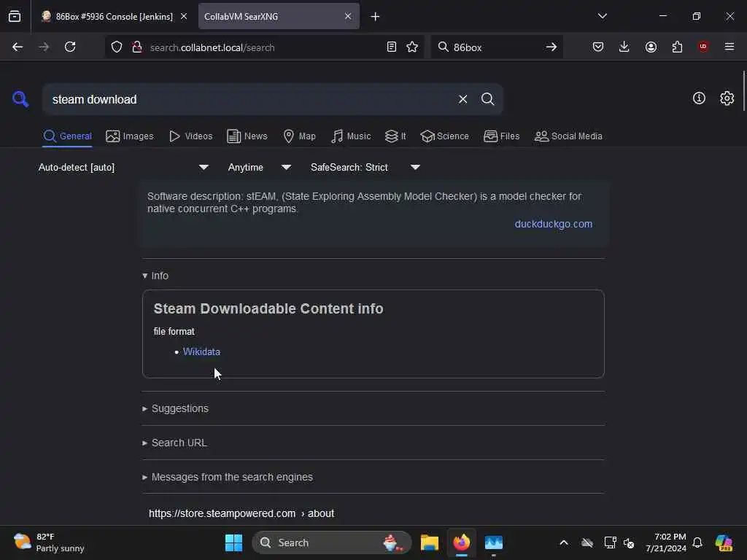Open Anytime time range dropdown
The width and height of the screenshot is (747, 560).
[259, 167]
